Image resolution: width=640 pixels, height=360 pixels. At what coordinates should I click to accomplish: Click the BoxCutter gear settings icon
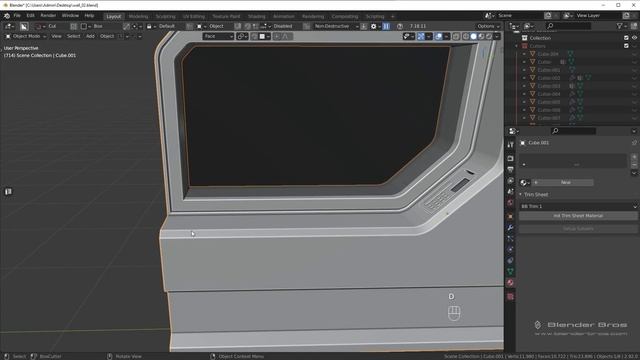pos(373,26)
